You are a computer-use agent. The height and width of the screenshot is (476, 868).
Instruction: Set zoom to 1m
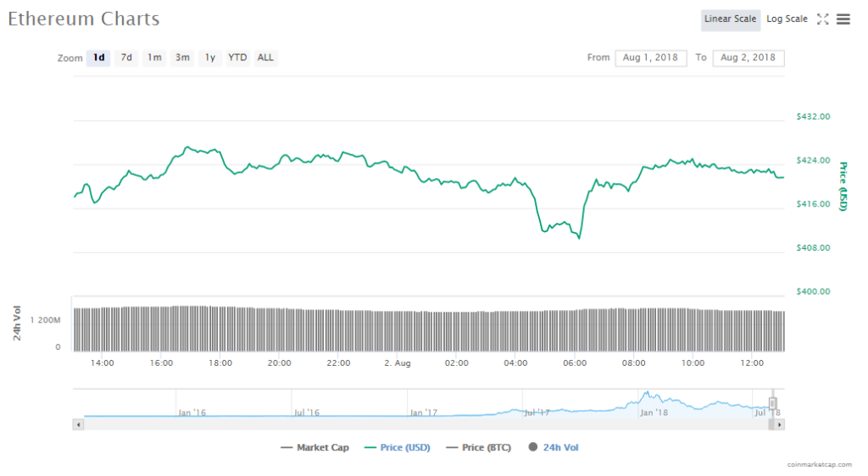tap(154, 58)
